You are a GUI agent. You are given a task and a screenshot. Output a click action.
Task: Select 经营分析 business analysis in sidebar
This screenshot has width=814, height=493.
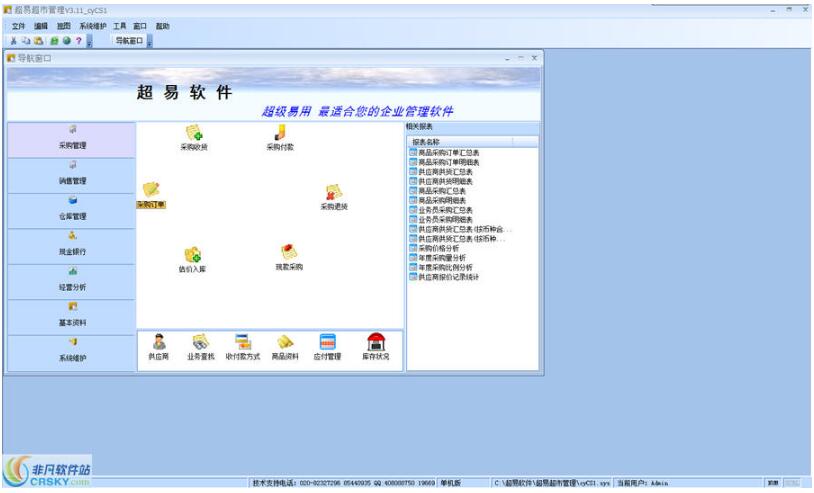72,282
